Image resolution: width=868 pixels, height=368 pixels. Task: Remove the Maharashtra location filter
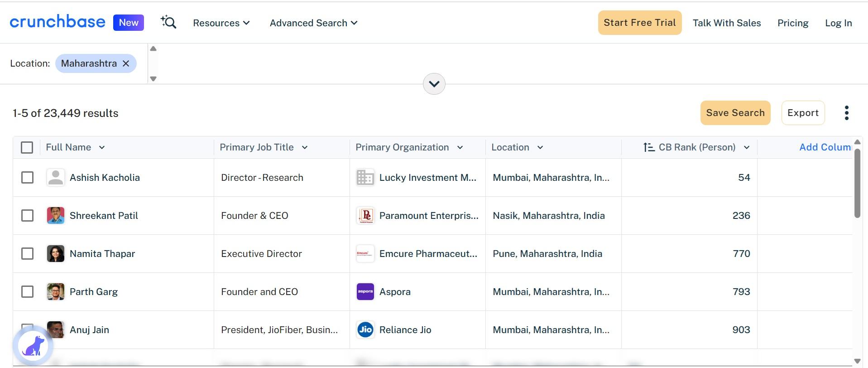(x=126, y=63)
